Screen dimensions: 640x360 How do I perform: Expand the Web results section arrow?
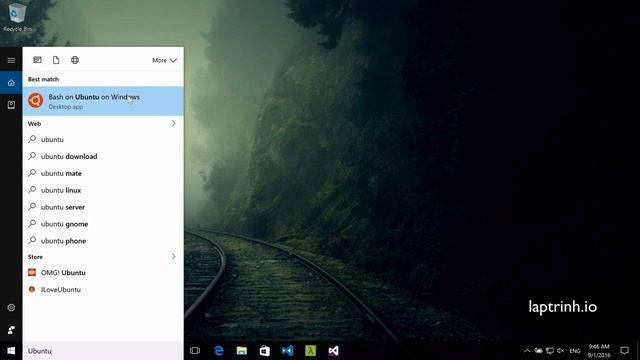[x=173, y=123]
